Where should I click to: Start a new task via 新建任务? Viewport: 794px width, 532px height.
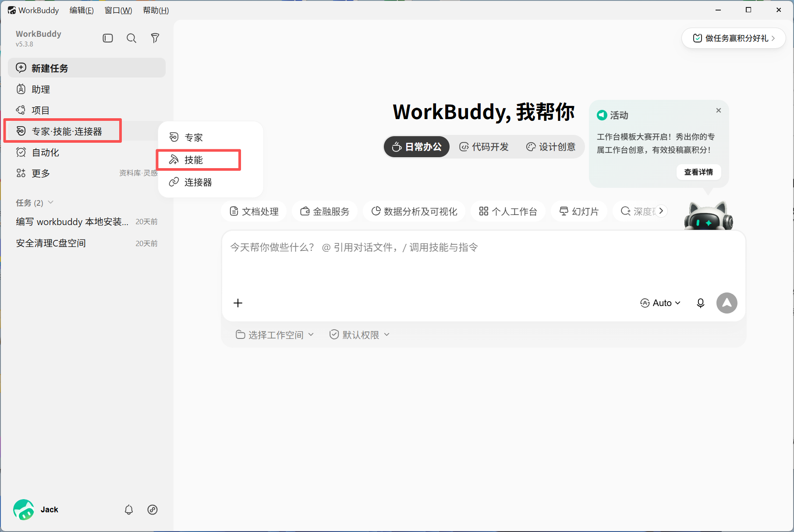pos(87,68)
